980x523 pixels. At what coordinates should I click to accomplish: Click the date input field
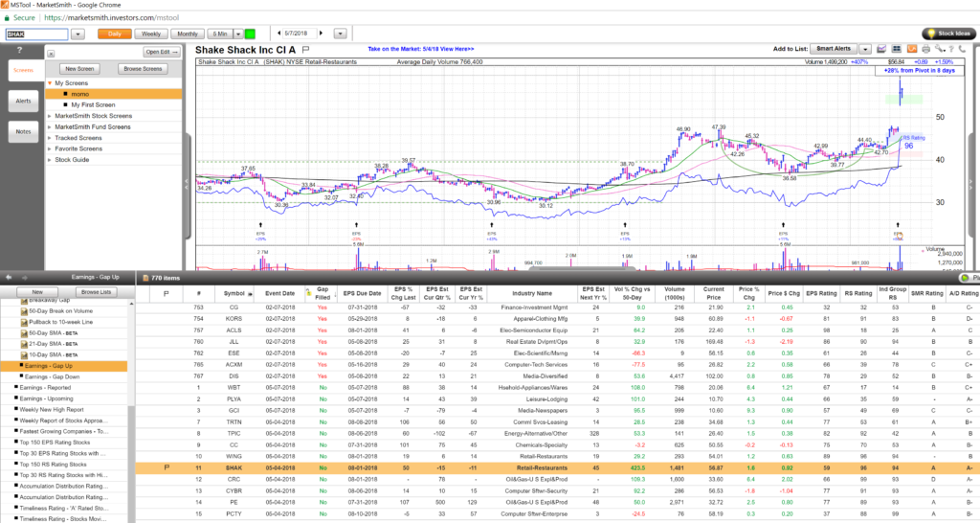click(300, 34)
